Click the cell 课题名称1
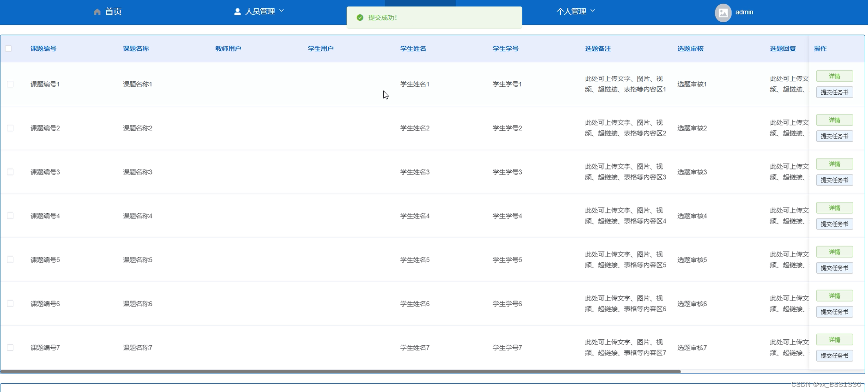Screen dimensions: 868x392 click(138, 84)
